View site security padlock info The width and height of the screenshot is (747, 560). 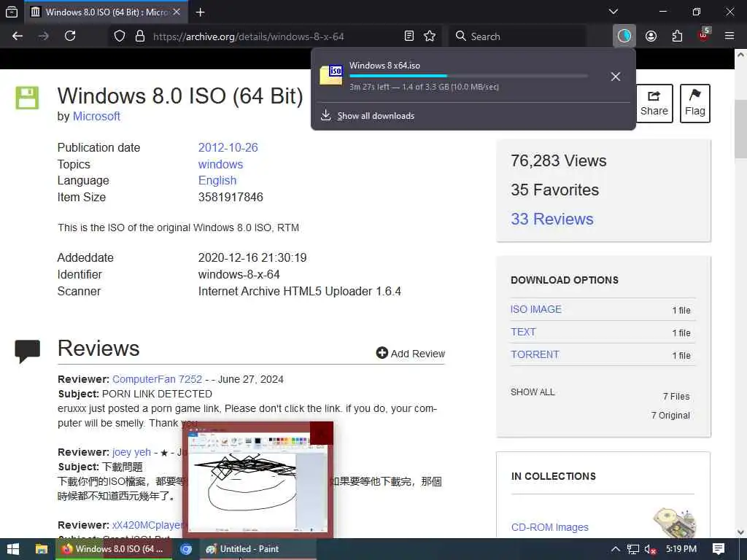(140, 36)
